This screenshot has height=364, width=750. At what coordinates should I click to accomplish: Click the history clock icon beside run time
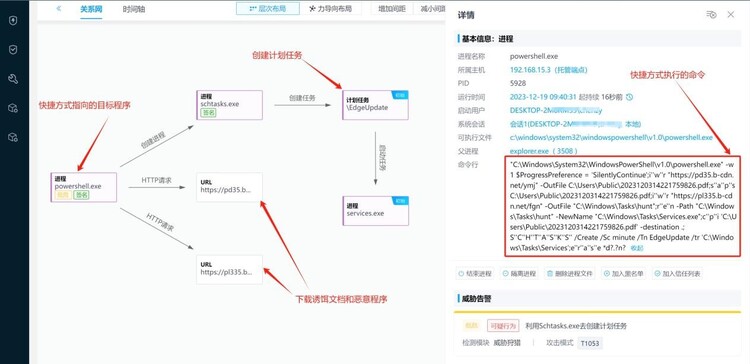(x=629, y=97)
